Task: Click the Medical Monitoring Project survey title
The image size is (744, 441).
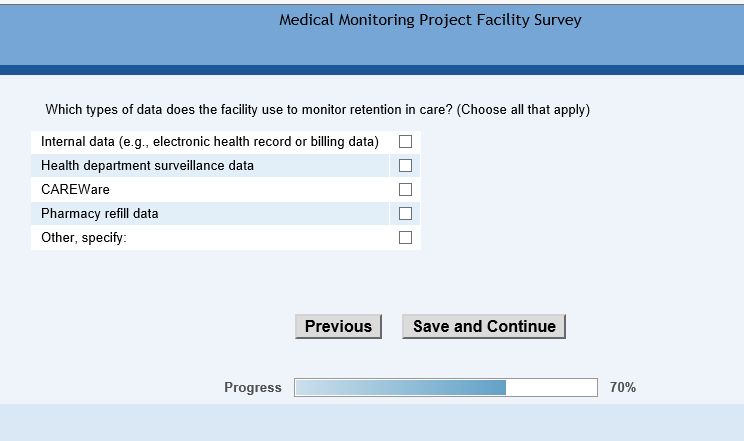Action: click(x=430, y=20)
